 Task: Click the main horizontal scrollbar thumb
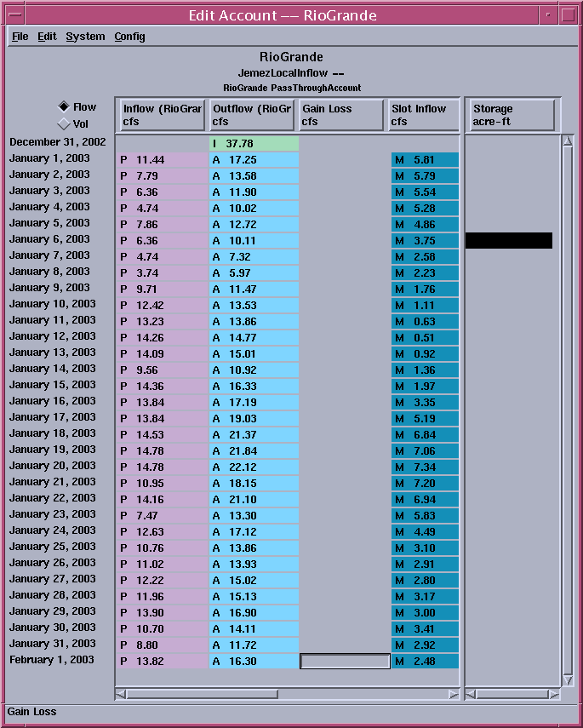coord(202,694)
